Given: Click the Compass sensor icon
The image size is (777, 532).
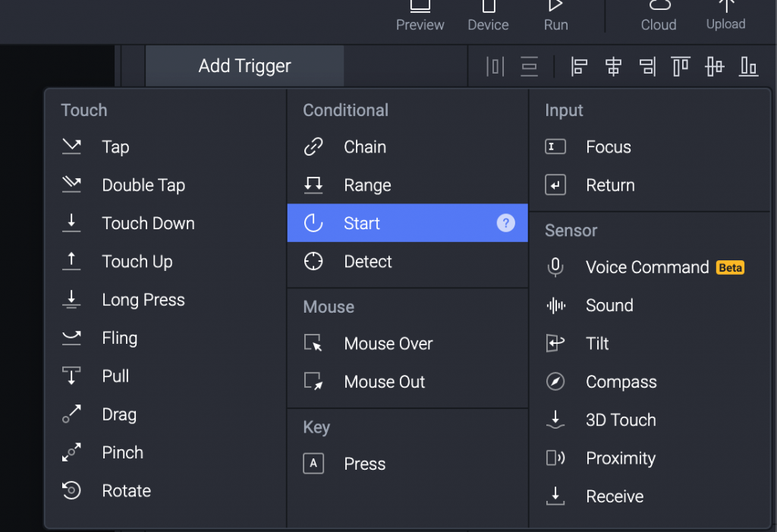Looking at the screenshot, I should tap(555, 382).
